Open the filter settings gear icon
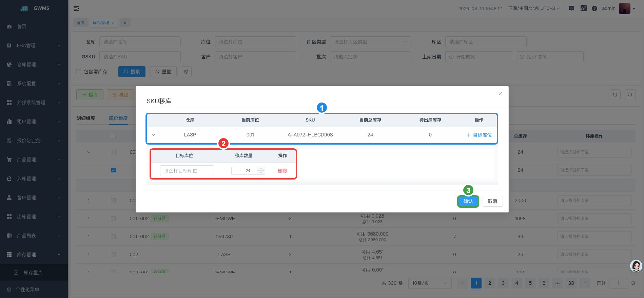 point(186,72)
